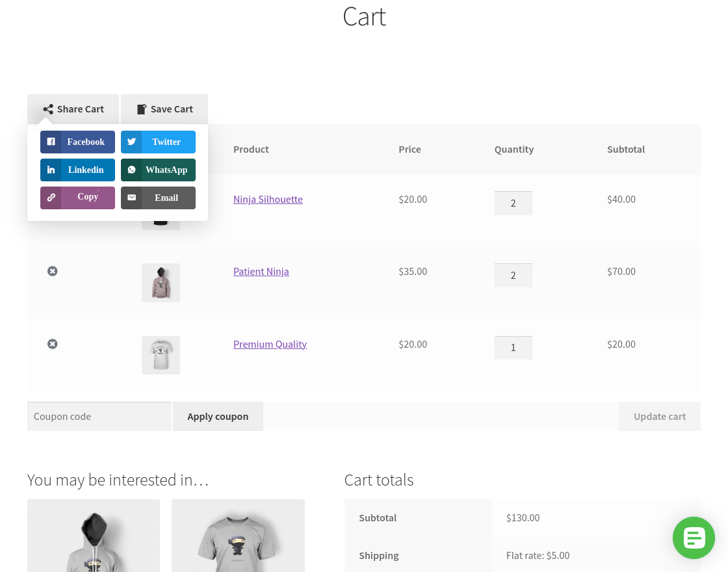Remove Premium Quality item from cart
728x572 pixels.
pos(53,344)
